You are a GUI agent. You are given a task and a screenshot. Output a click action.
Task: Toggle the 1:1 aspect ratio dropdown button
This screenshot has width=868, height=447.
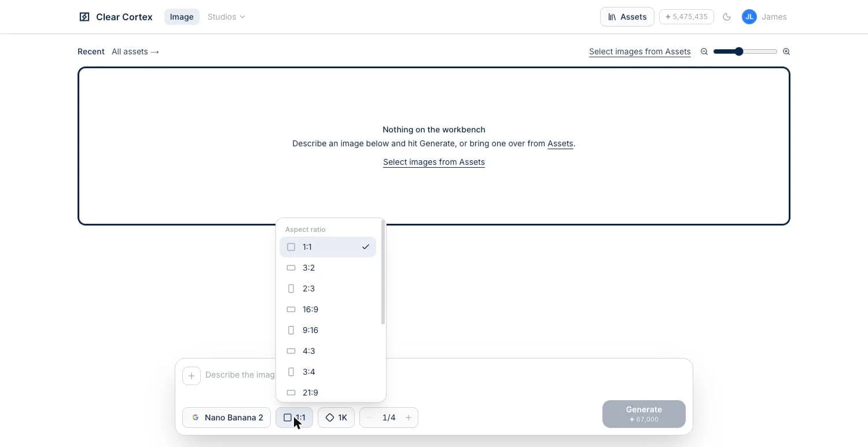tap(294, 418)
